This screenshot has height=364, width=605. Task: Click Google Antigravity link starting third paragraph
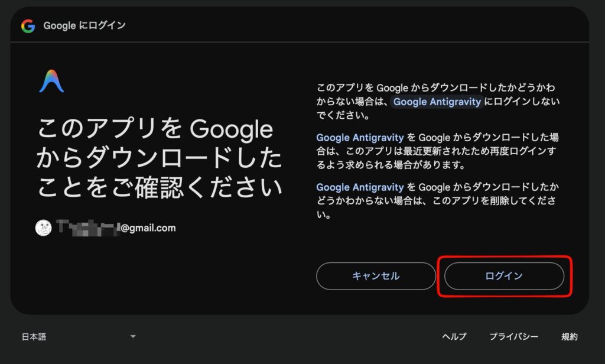click(x=360, y=187)
